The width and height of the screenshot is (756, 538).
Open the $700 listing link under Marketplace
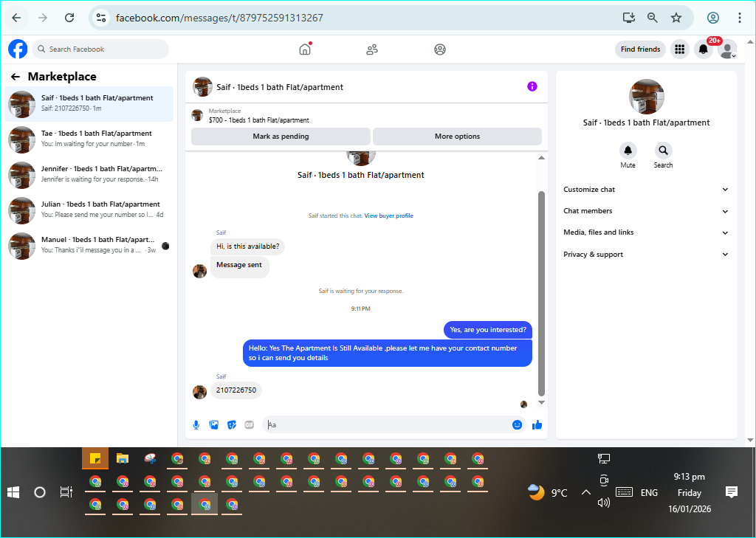pyautogui.click(x=259, y=120)
